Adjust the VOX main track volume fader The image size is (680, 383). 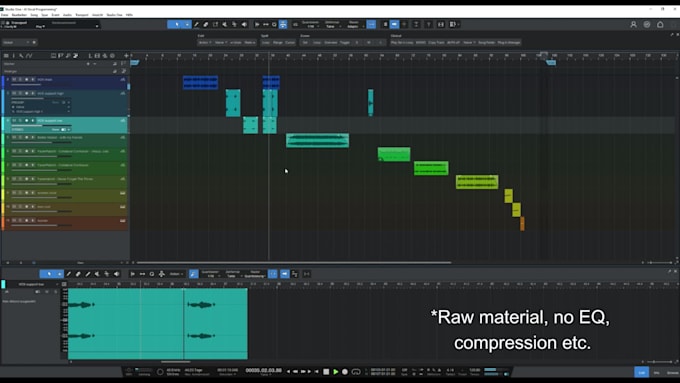coord(41,85)
